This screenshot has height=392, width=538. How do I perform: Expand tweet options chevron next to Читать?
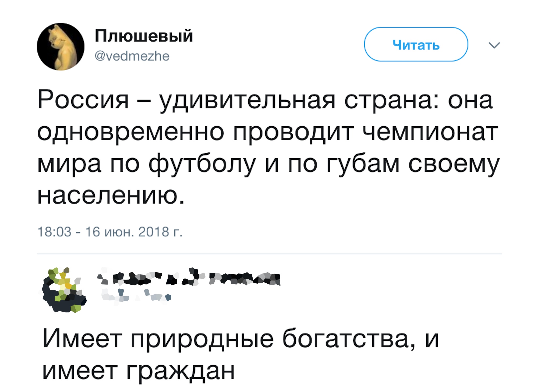tap(494, 45)
